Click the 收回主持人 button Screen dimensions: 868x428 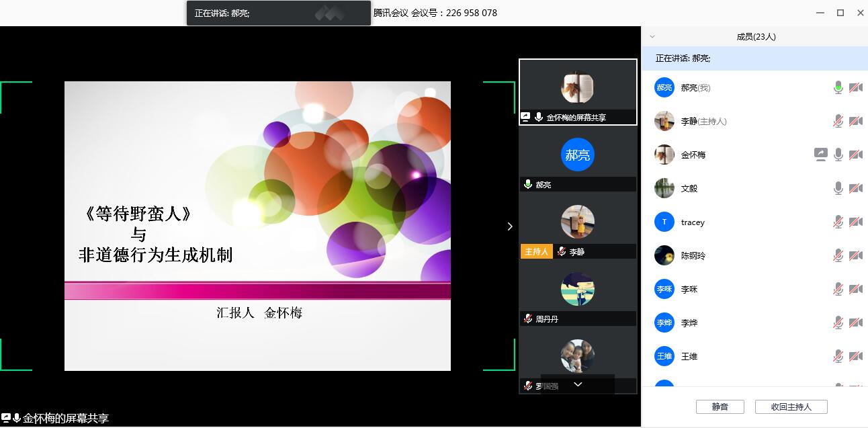pyautogui.click(x=791, y=406)
